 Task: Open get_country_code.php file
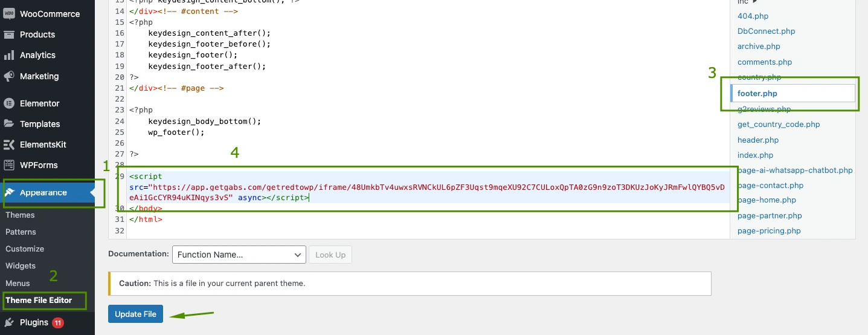click(x=779, y=124)
